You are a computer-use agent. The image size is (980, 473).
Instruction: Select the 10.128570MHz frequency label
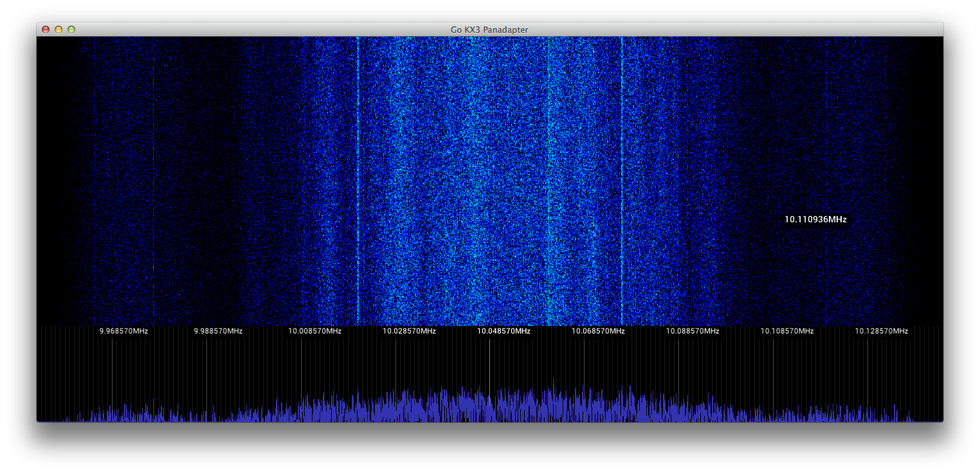[881, 331]
